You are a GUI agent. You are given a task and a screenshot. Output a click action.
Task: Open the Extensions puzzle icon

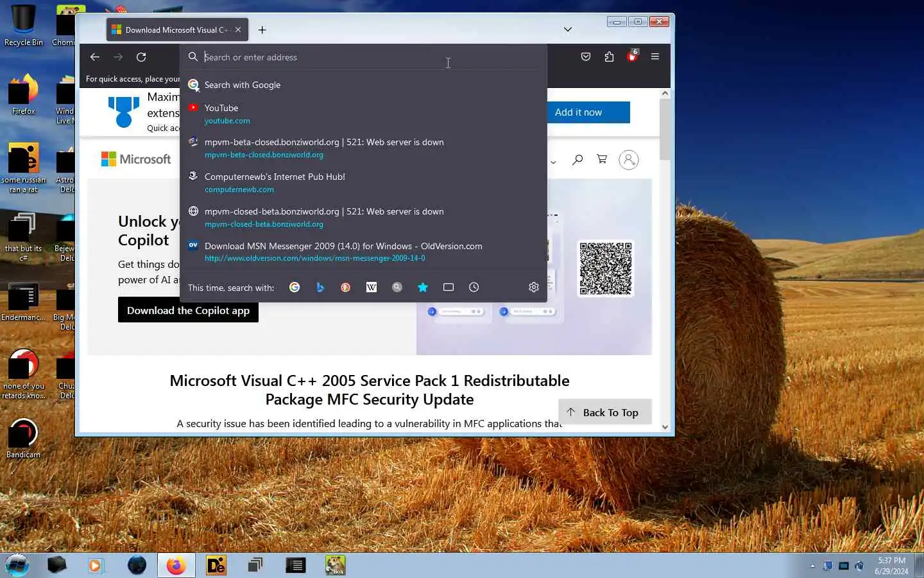(x=609, y=57)
